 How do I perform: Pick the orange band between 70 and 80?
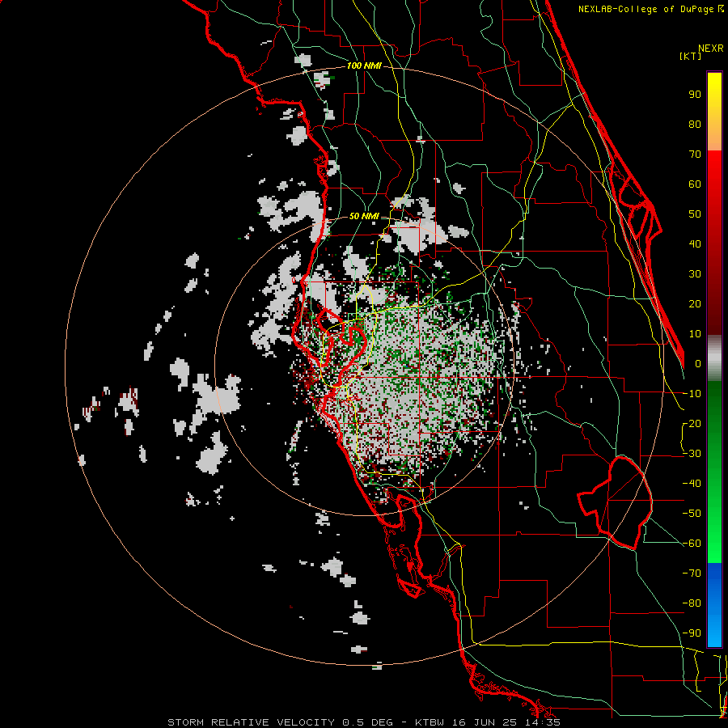point(714,137)
